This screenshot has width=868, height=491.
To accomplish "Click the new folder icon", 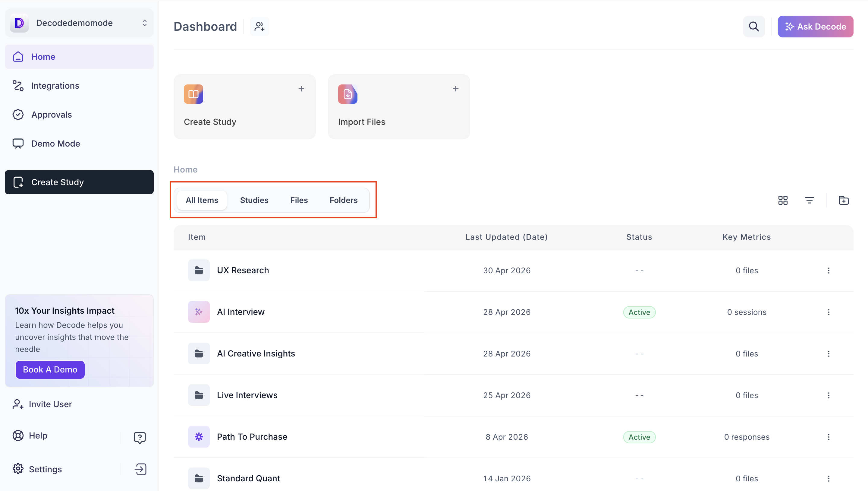I will 843,200.
